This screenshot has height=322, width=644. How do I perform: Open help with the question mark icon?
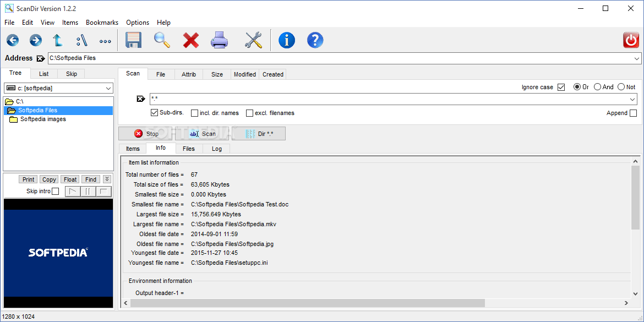point(315,40)
